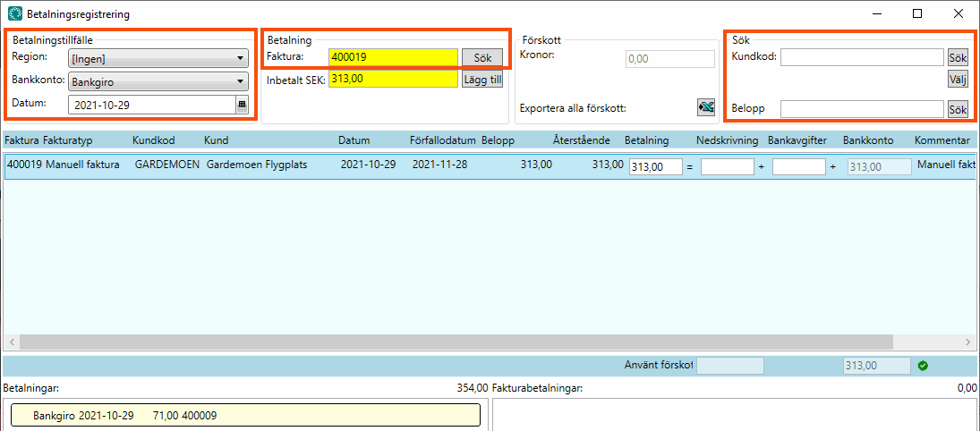Click the Excel export icon for förskott

tap(706, 108)
